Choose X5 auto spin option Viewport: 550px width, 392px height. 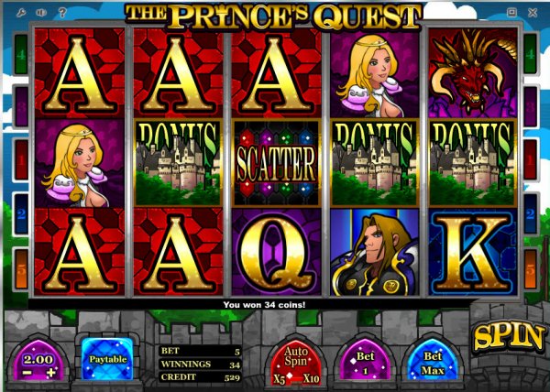(280, 379)
